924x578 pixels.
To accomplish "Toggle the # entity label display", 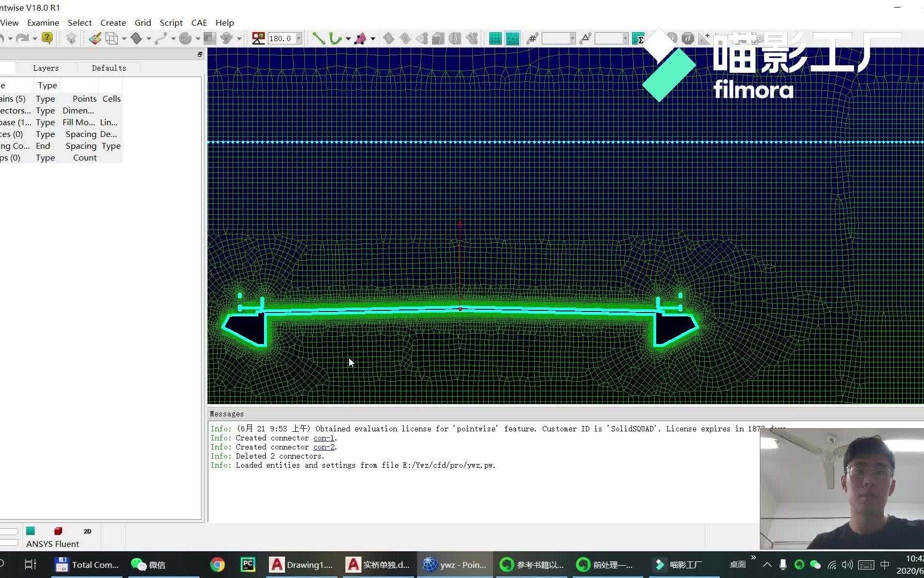I will point(532,38).
